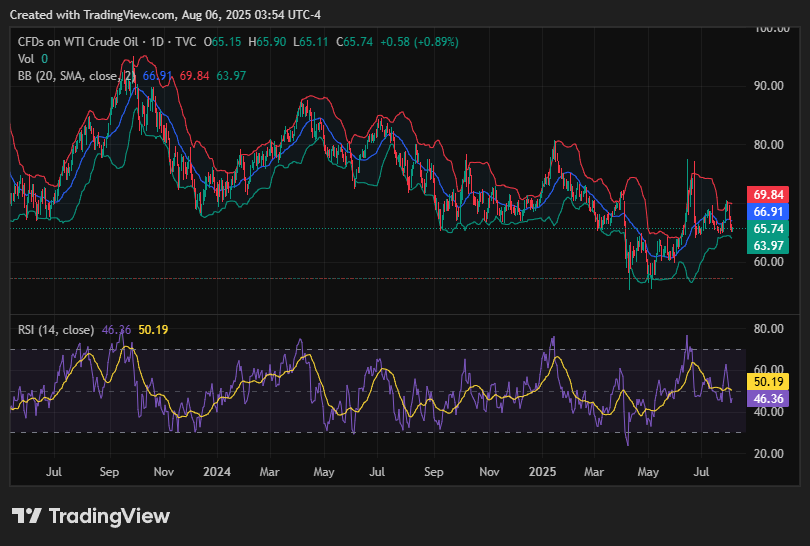Select the "BB (20, SMA, close, 2)" indicator label
810x546 pixels.
[76, 76]
